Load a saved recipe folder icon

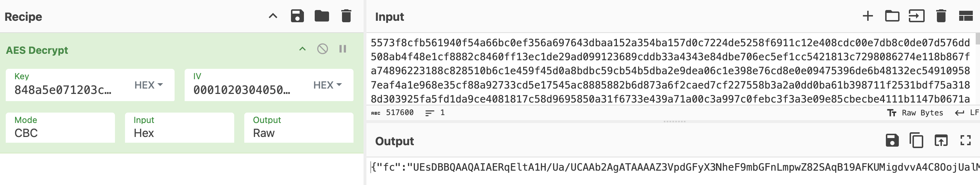pos(322,16)
